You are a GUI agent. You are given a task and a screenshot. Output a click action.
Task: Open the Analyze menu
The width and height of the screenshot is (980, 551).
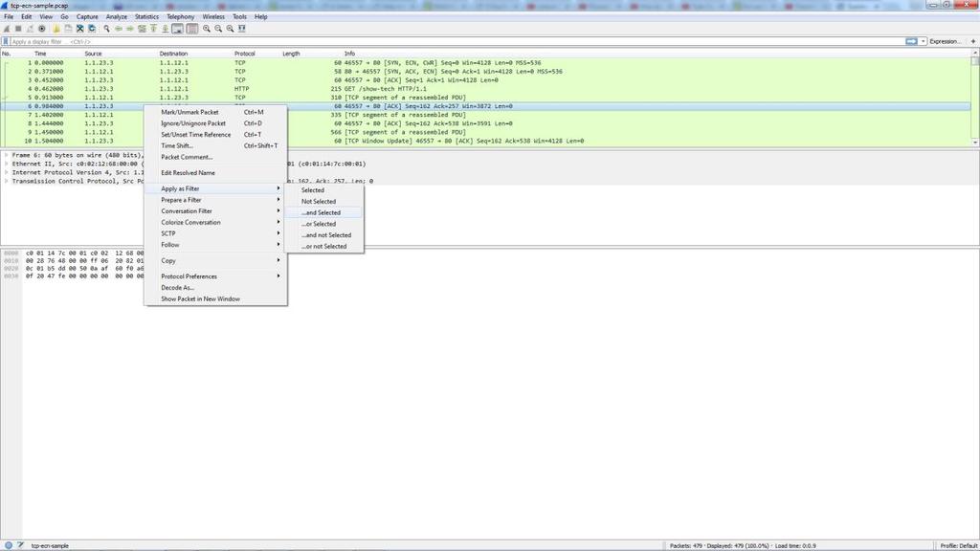(x=116, y=17)
